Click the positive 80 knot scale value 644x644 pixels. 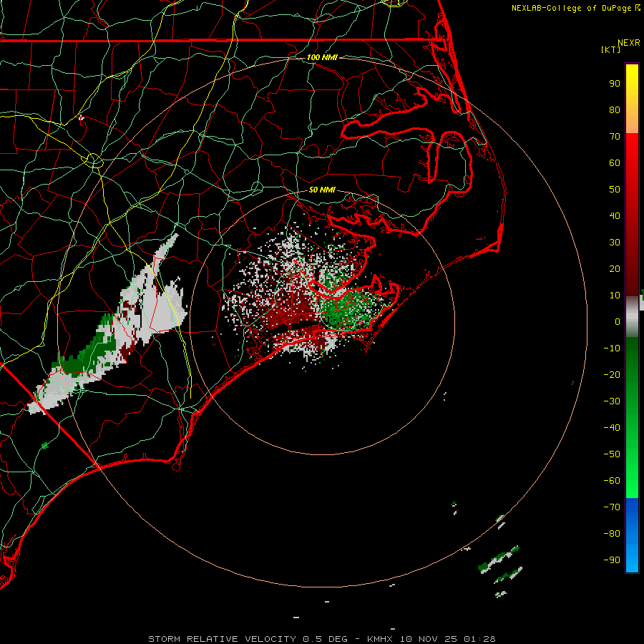[x=615, y=109]
